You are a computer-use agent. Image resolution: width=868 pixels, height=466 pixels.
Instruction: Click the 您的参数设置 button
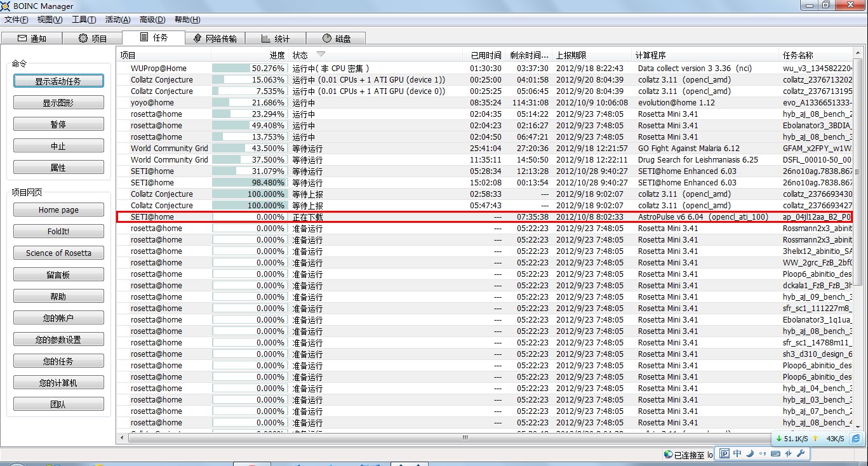[x=58, y=340]
